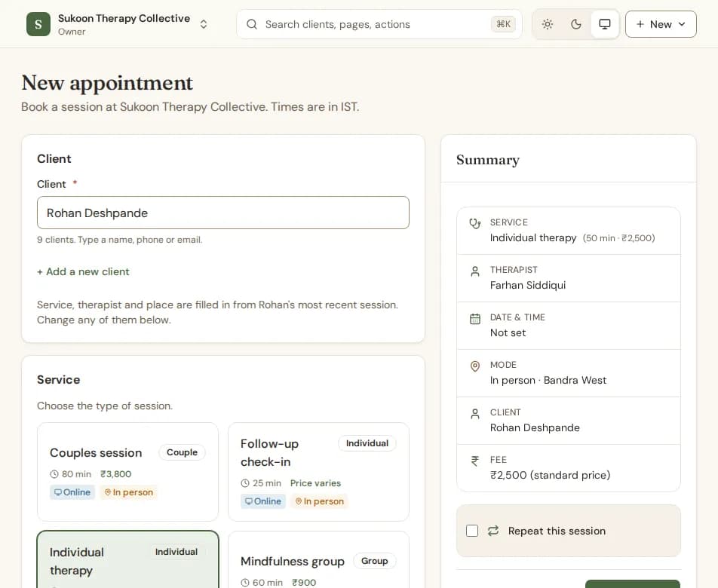This screenshot has height=588, width=718.
Task: Click the search clients, pages, actions field
Action: click(379, 24)
